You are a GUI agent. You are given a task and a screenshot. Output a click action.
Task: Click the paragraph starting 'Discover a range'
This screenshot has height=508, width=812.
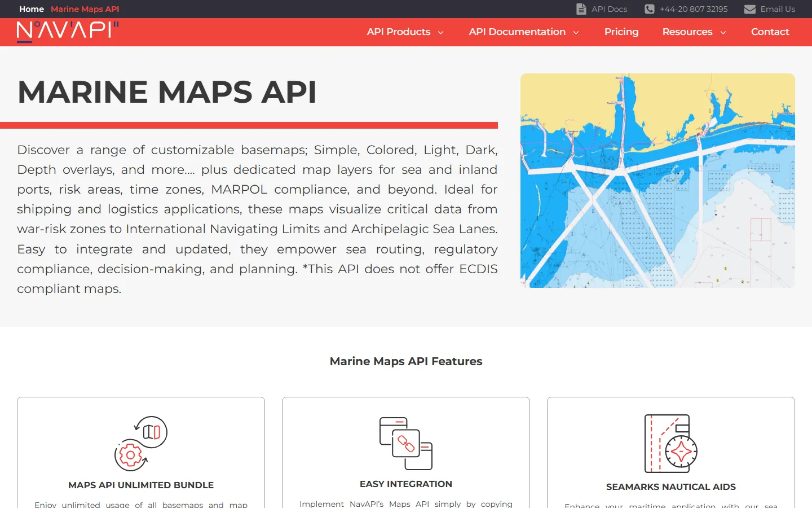point(257,219)
